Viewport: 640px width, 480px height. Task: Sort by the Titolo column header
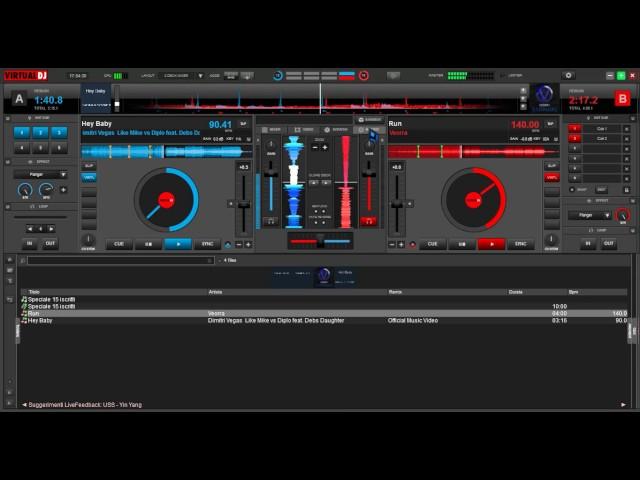coord(34,292)
